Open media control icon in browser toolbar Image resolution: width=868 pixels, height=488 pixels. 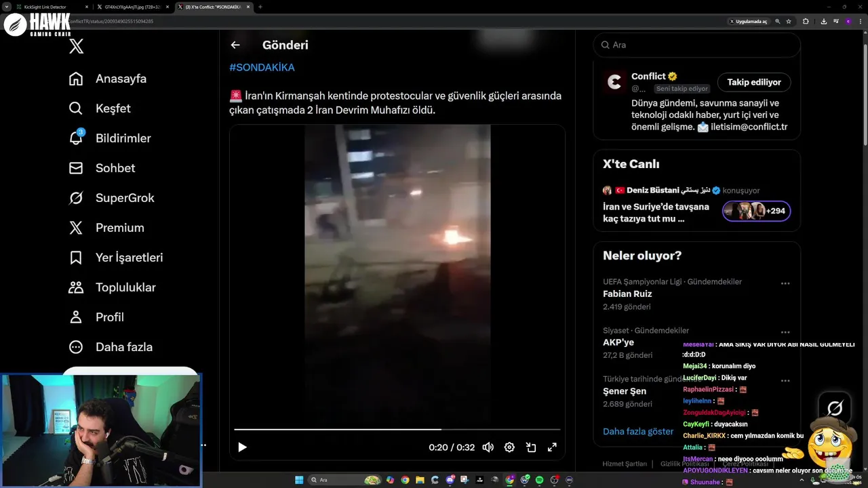click(x=835, y=22)
